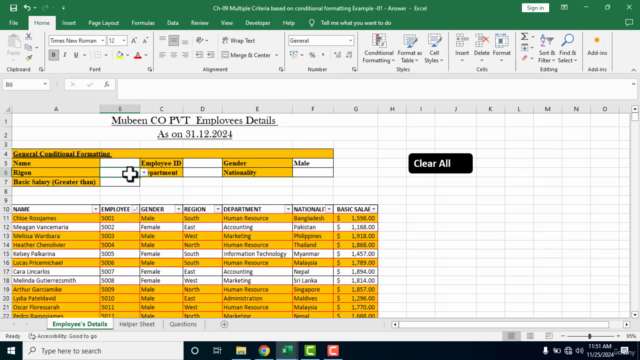Click the Center align icon
The image size is (640, 360).
coord(174,55)
